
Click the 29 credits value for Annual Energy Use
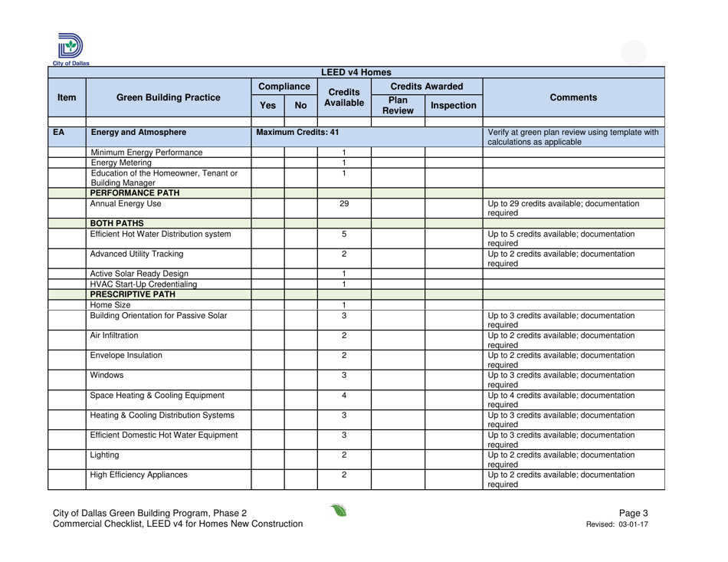point(342,203)
